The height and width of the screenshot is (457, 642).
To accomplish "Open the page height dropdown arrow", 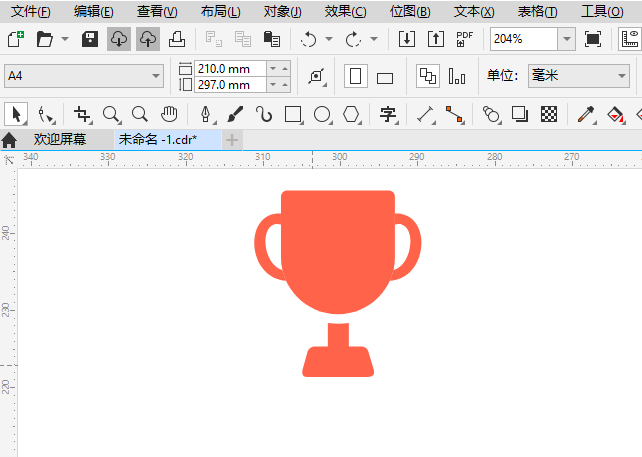I will [273, 85].
